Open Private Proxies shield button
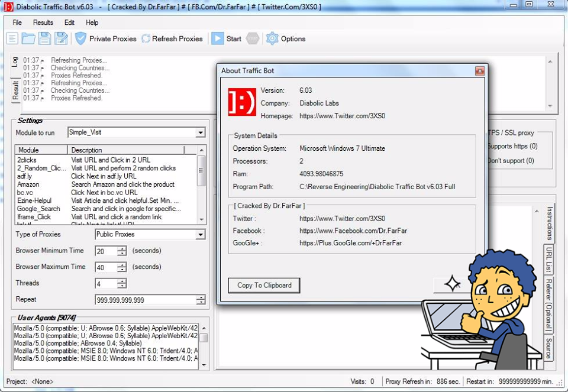Screen dimensions: 568x392 106,38
